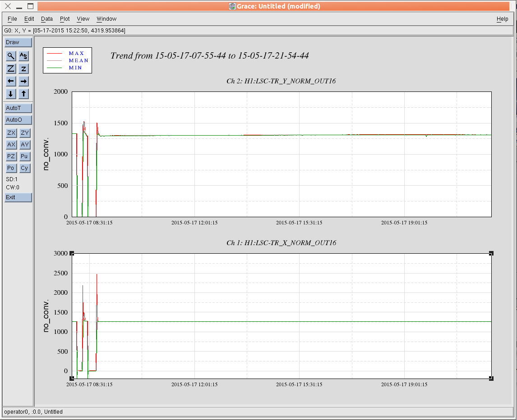Image resolution: width=517 pixels, height=420 pixels.
Task: Open the Plot menu
Action: [x=65, y=19]
